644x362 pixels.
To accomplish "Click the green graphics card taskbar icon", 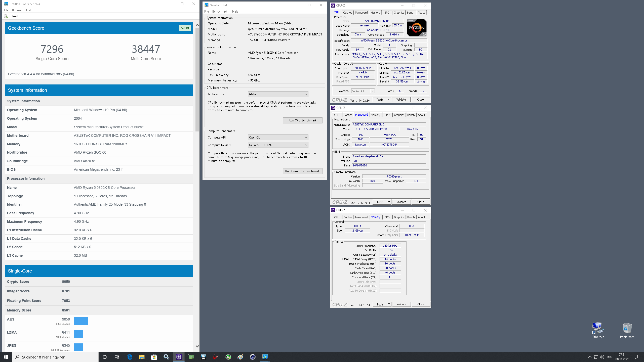I will (x=191, y=357).
